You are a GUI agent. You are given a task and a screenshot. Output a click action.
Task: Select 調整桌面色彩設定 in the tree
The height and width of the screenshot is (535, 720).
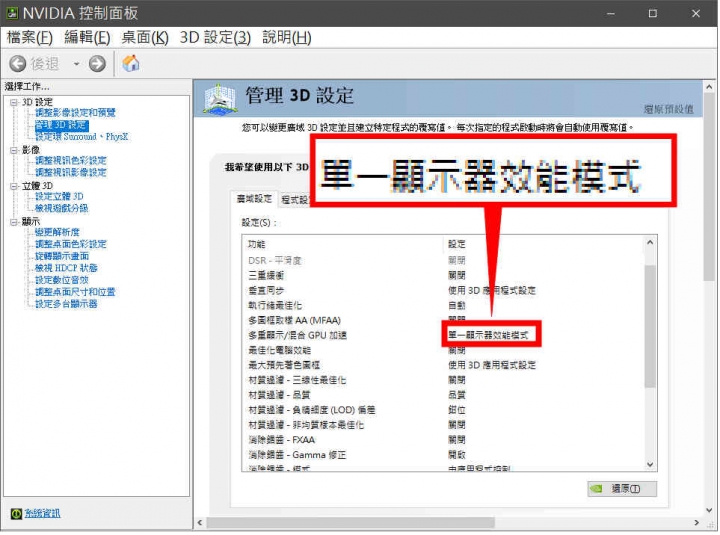point(71,244)
